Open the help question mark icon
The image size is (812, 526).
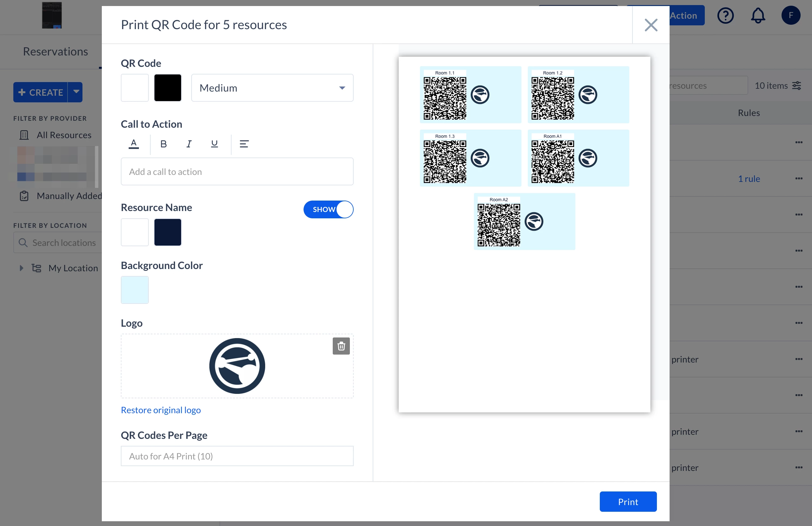(x=725, y=16)
